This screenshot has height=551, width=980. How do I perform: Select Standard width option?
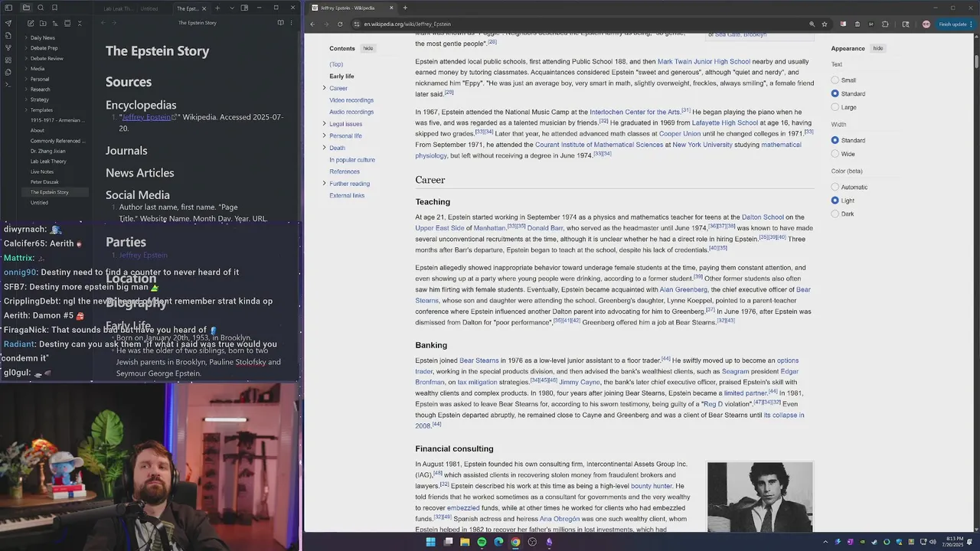click(x=835, y=140)
